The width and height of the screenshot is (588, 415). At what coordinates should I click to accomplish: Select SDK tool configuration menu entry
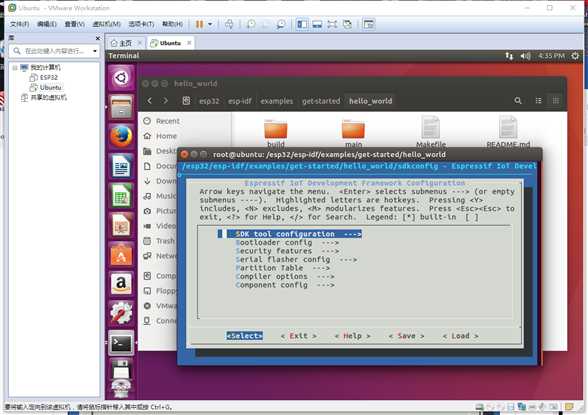click(294, 234)
